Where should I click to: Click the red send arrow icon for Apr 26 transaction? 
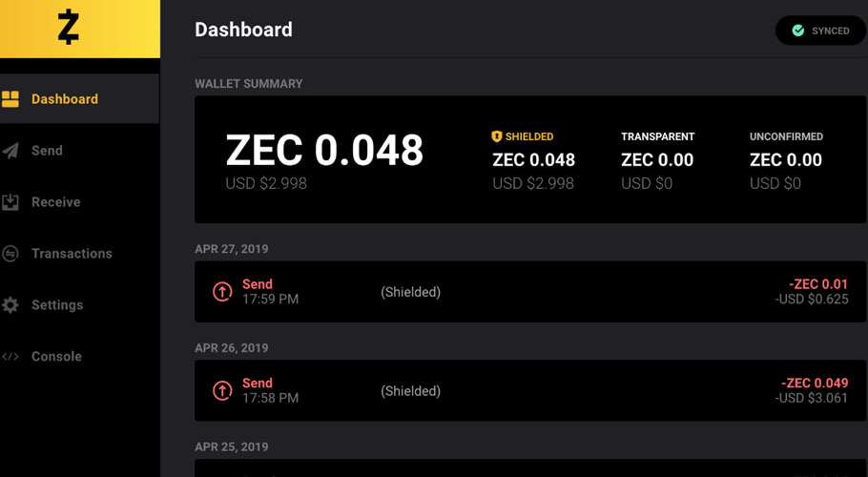[x=222, y=391]
